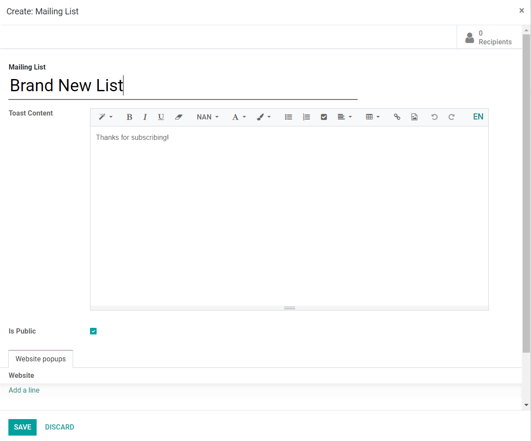
Task: Toggle bold formatting
Action: [129, 117]
